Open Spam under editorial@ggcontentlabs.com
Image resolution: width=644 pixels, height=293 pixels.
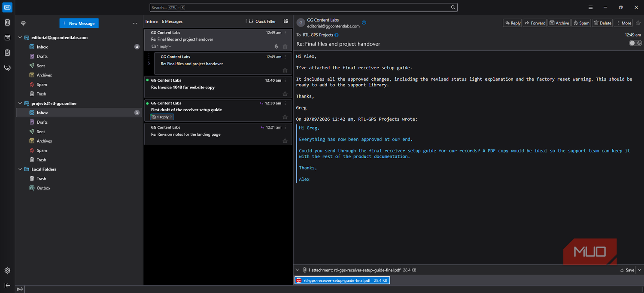point(79,85)
